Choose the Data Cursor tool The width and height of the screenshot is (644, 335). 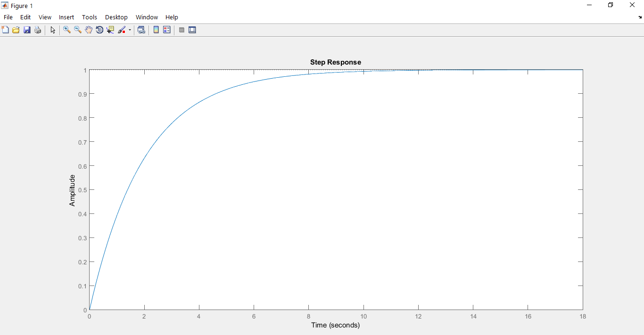click(110, 30)
